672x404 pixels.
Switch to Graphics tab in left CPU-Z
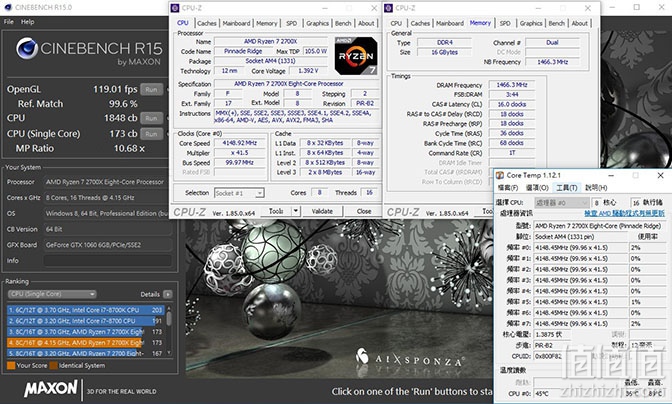click(x=318, y=23)
